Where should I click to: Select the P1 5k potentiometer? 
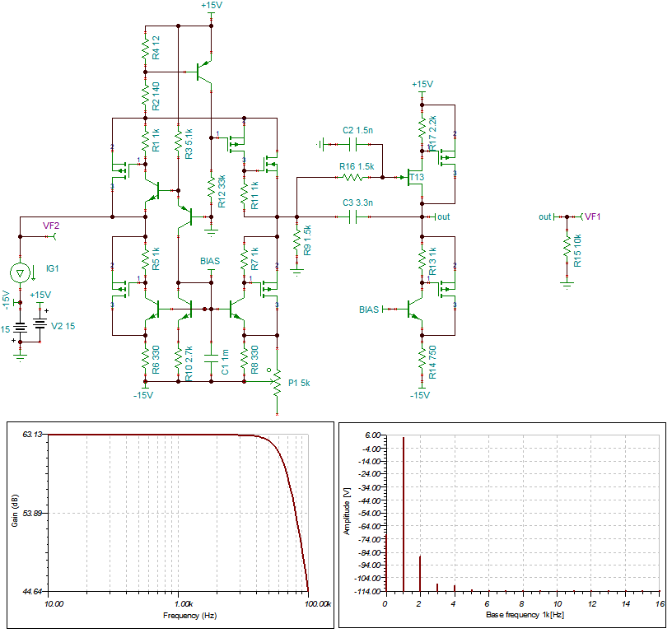click(x=278, y=382)
